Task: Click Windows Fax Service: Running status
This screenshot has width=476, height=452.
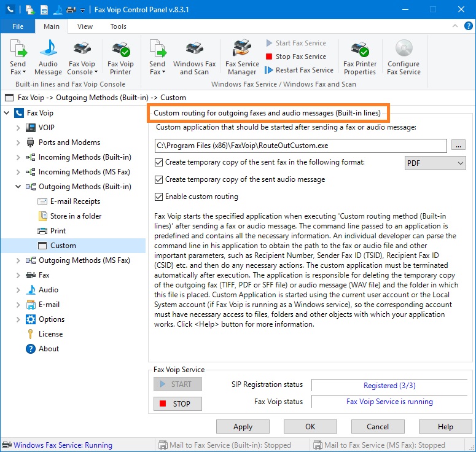Action: click(x=58, y=445)
